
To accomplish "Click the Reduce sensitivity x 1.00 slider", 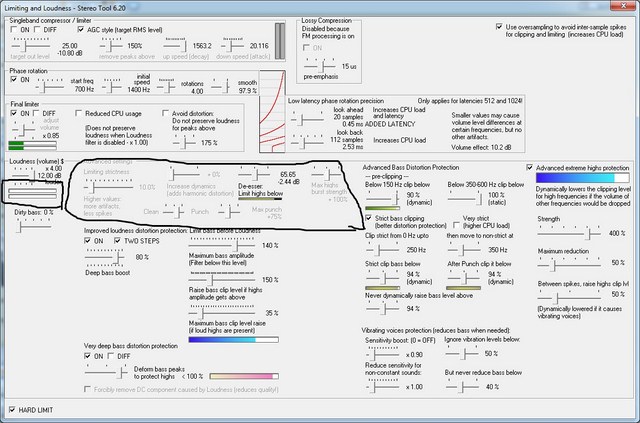I will click(x=382, y=385).
